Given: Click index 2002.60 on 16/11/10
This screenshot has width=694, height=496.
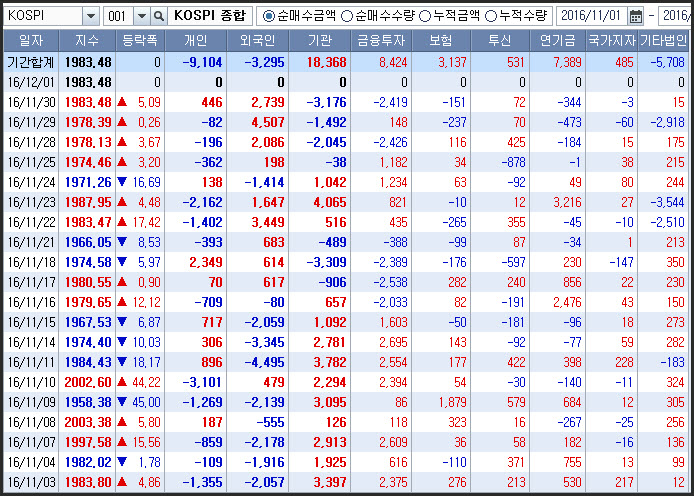Looking at the screenshot, I should point(88,382).
